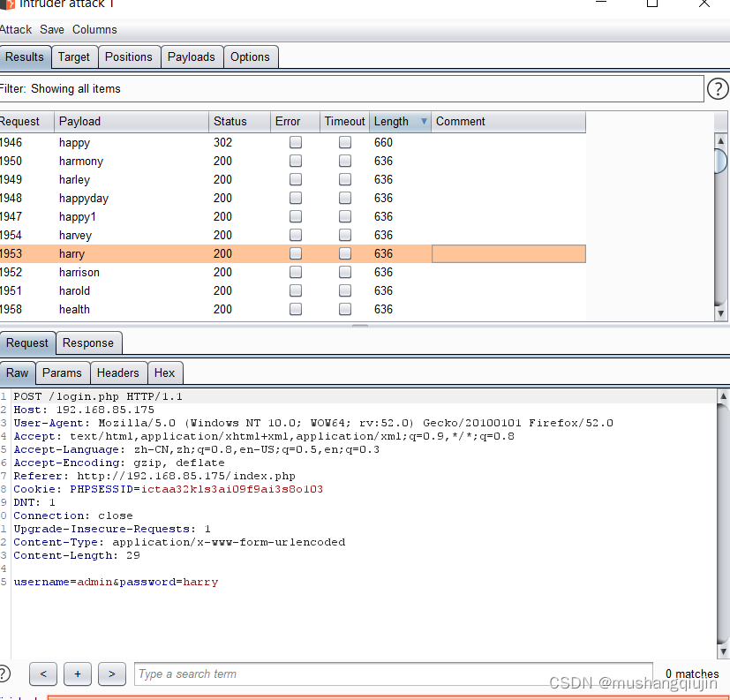Sort by the Error column header
Screen dimensions: 730x700
295,122
